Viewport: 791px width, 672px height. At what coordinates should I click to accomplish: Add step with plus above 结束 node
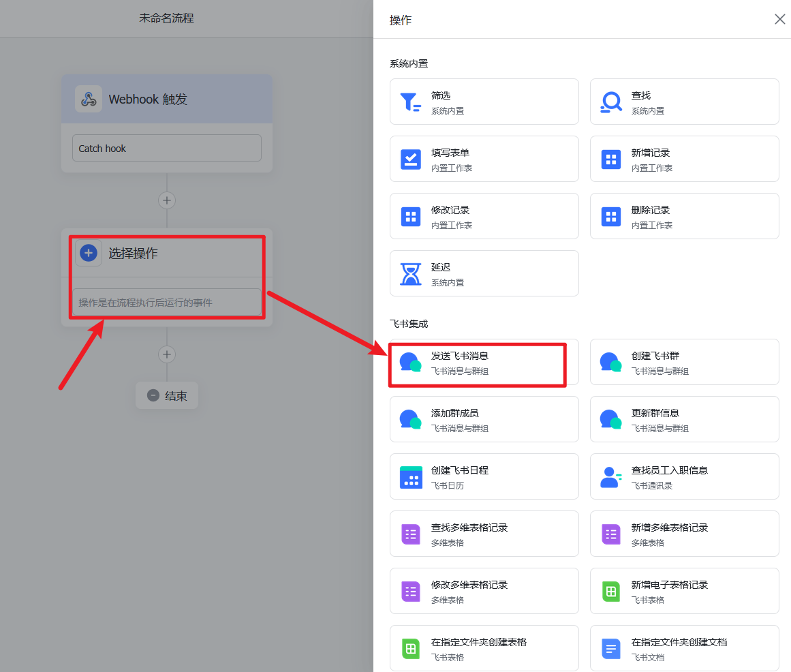click(167, 354)
